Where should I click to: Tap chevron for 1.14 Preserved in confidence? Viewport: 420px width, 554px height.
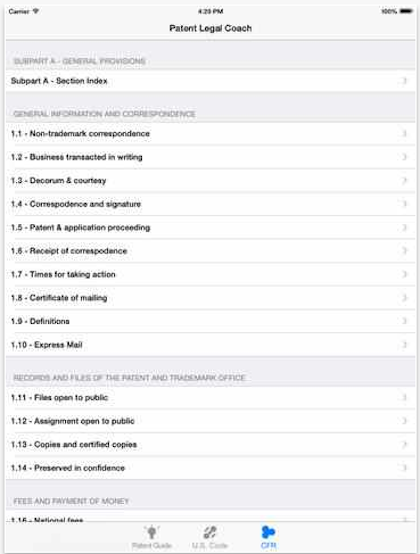coord(405,468)
